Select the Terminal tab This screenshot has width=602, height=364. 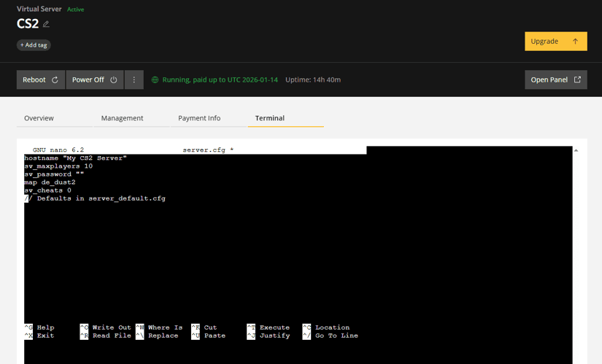coord(270,118)
